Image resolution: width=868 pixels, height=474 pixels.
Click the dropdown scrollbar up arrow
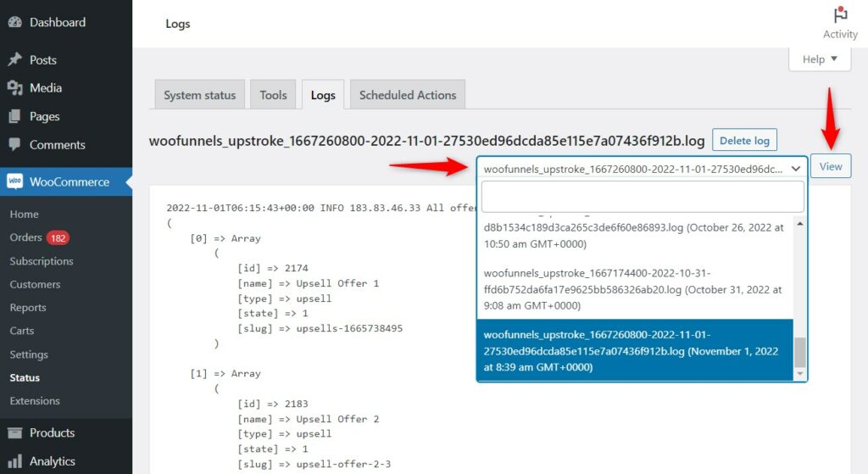pos(799,224)
